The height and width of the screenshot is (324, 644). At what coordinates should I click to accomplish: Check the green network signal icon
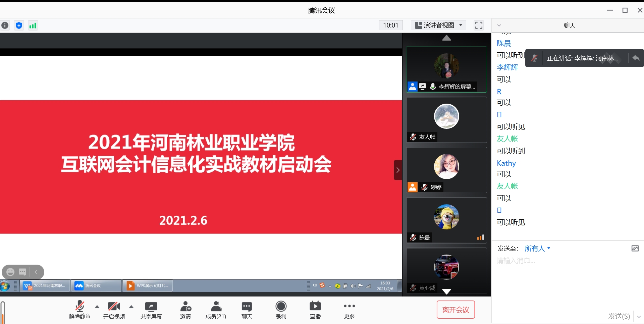[33, 25]
